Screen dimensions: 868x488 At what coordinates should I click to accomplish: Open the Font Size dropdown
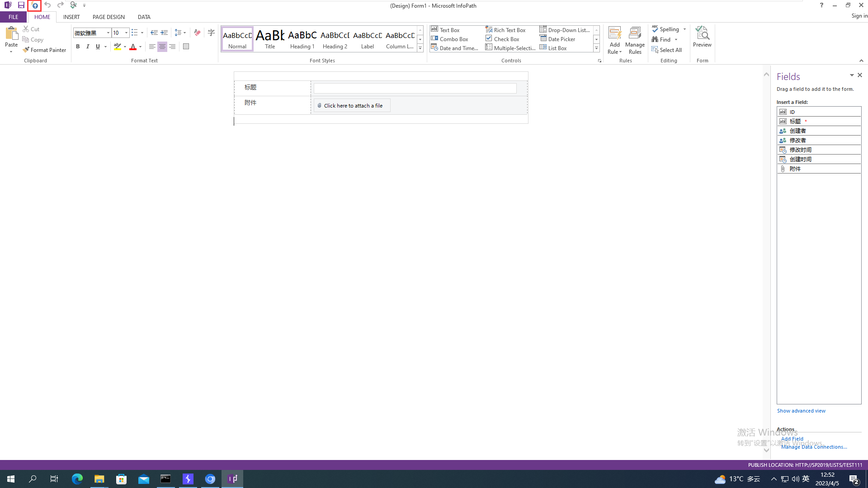[127, 33]
